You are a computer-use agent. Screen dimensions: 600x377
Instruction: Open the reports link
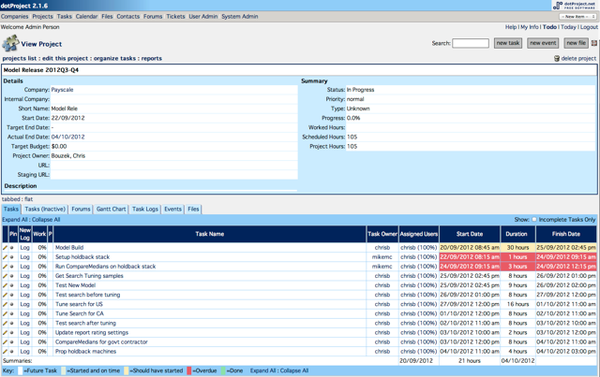click(x=152, y=59)
